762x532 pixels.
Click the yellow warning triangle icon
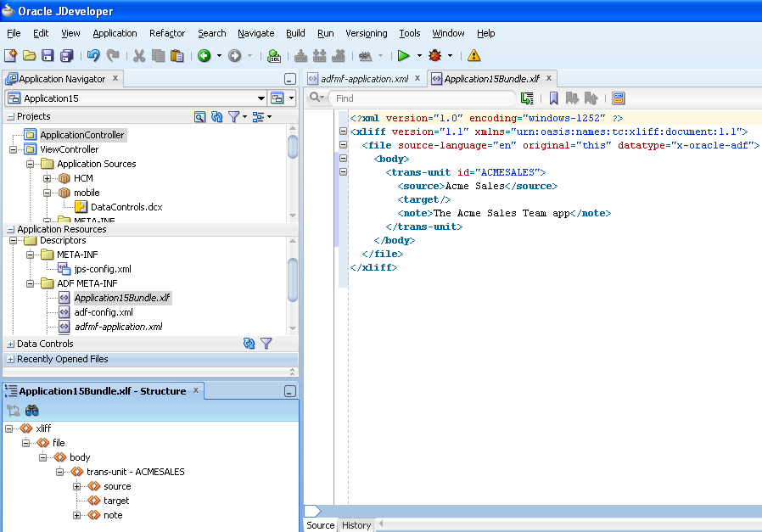coord(473,56)
